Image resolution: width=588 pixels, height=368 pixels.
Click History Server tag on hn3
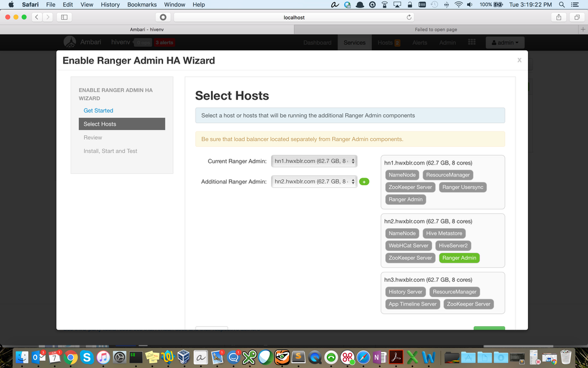coord(405,292)
